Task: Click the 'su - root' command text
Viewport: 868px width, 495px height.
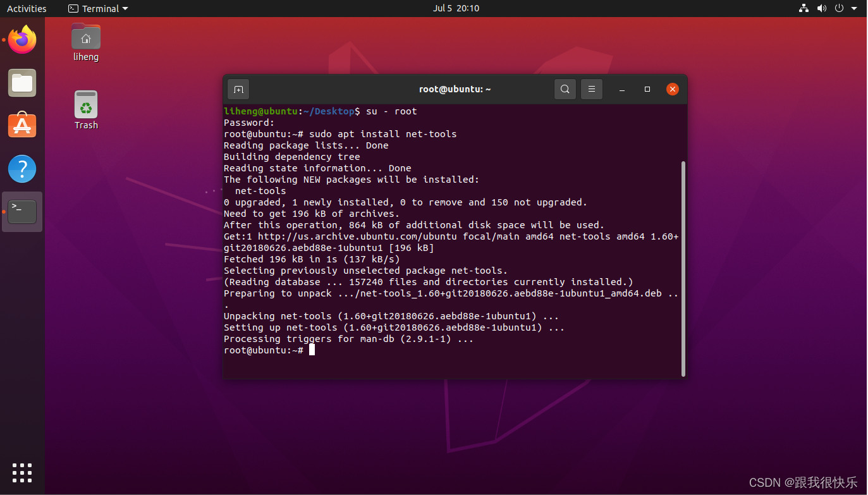Action: [391, 111]
